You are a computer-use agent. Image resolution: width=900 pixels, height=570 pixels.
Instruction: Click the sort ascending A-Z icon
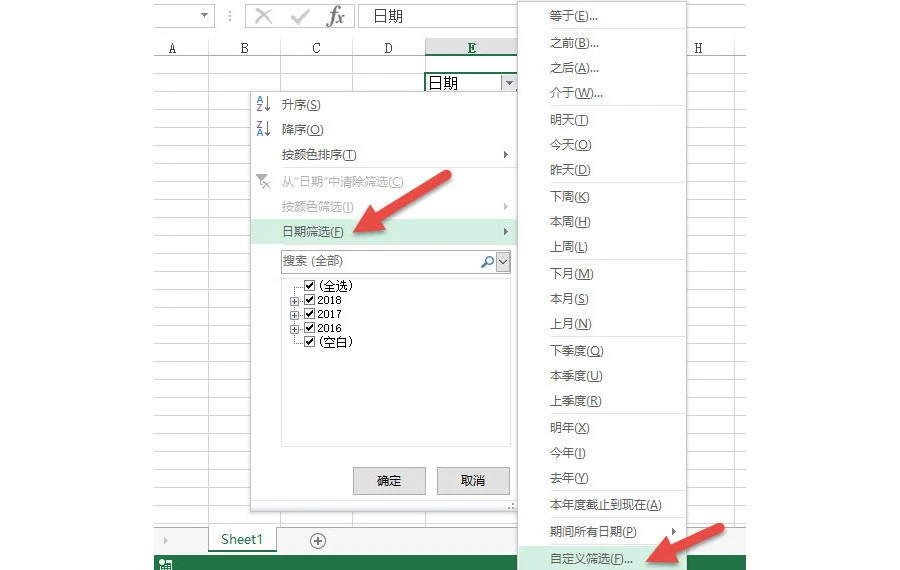pyautogui.click(x=263, y=104)
